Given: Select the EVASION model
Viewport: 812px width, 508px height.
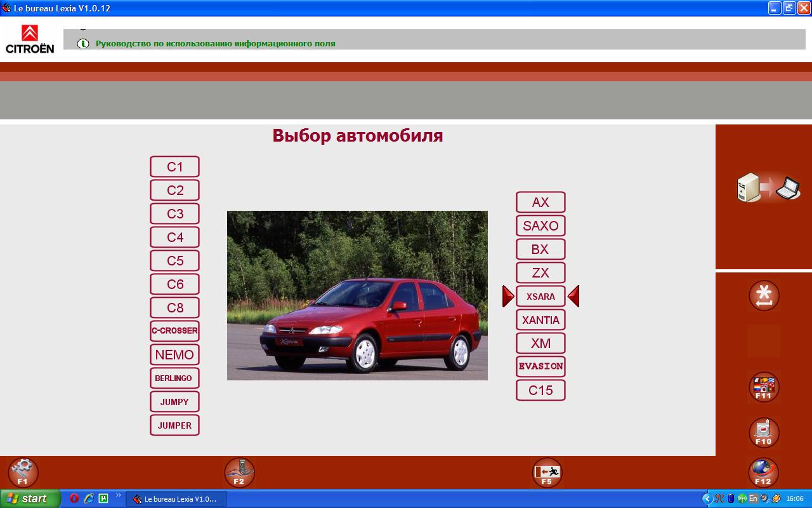Looking at the screenshot, I should (x=540, y=367).
